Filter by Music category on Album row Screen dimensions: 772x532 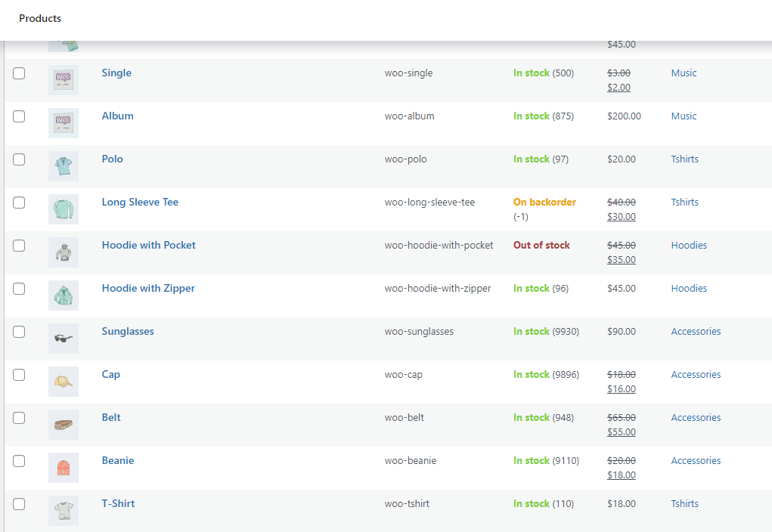(x=684, y=116)
